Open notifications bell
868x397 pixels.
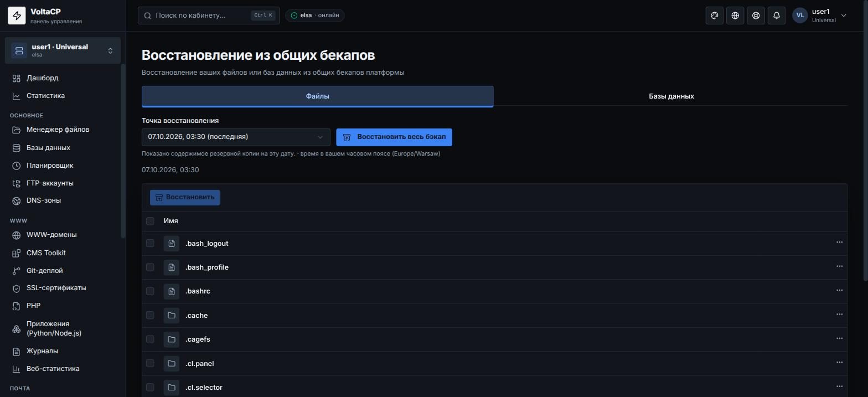coord(777,16)
